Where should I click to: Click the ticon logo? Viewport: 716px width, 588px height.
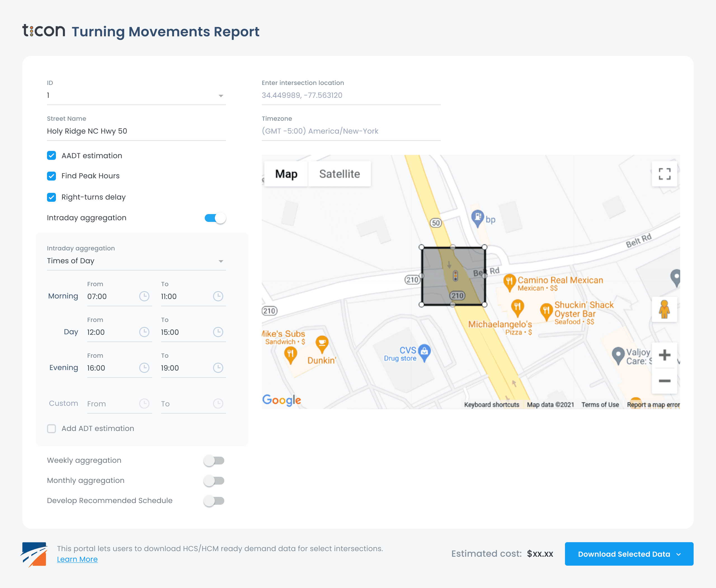point(44,30)
